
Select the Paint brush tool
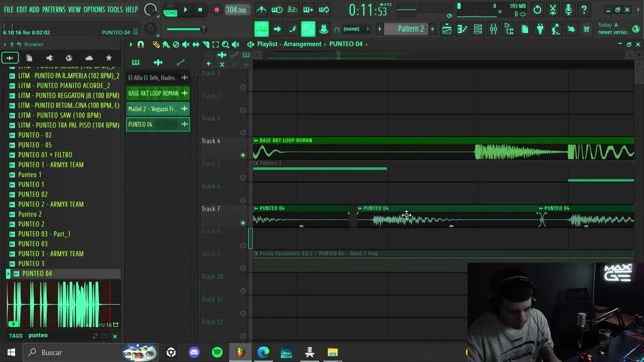pos(166,44)
